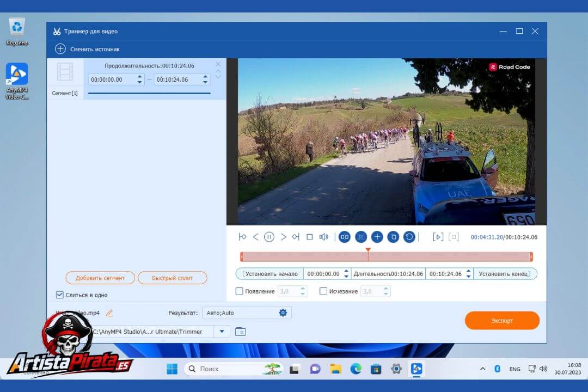Screen dimensions: 588x392
Task: Open the 'Корзина' recycle bin icon
Action: (17, 32)
